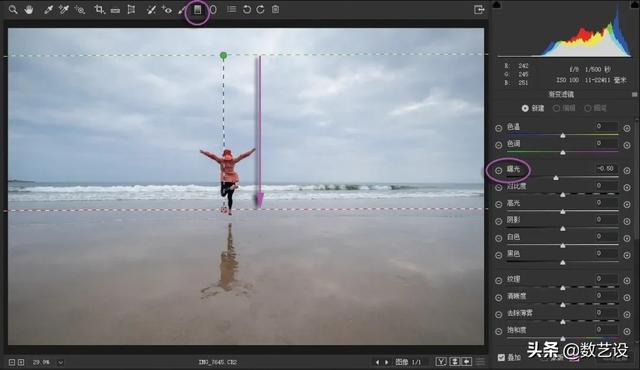The width and height of the screenshot is (640, 370).
Task: Rotate image clockwise
Action: point(260,9)
